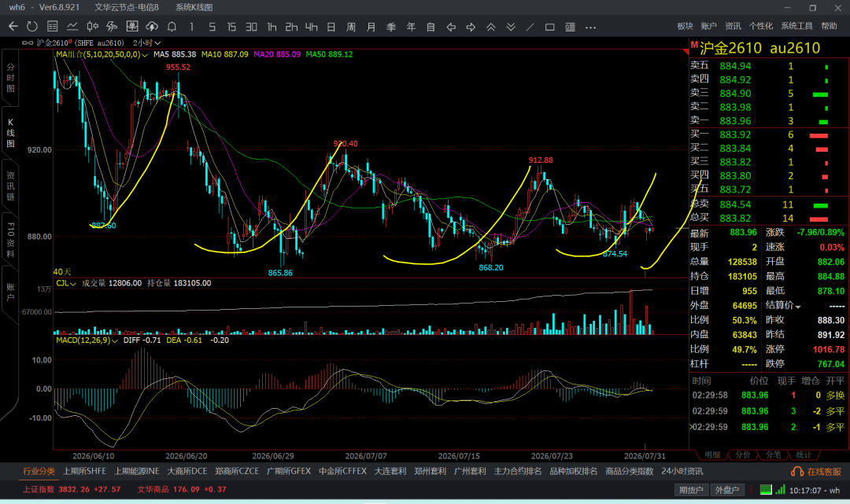Switch to the 上期所SHFE tab
The height and width of the screenshot is (504, 850).
click(x=84, y=471)
